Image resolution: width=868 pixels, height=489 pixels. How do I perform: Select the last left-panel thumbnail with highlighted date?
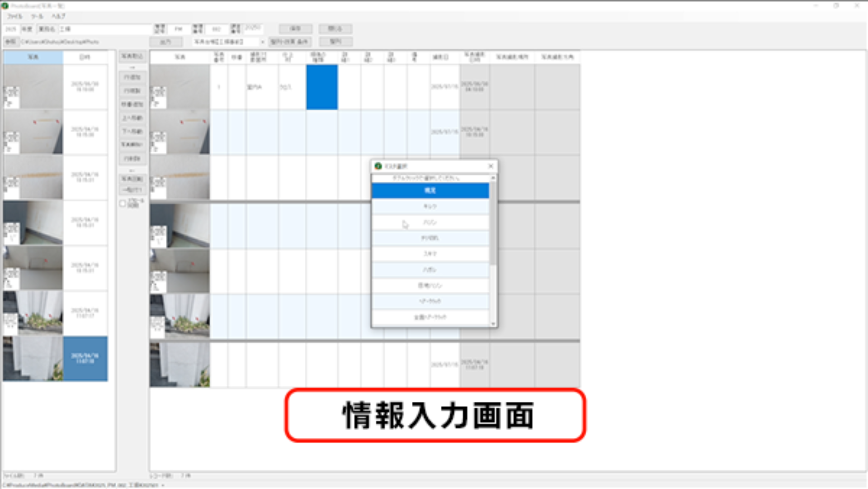[x=33, y=358]
